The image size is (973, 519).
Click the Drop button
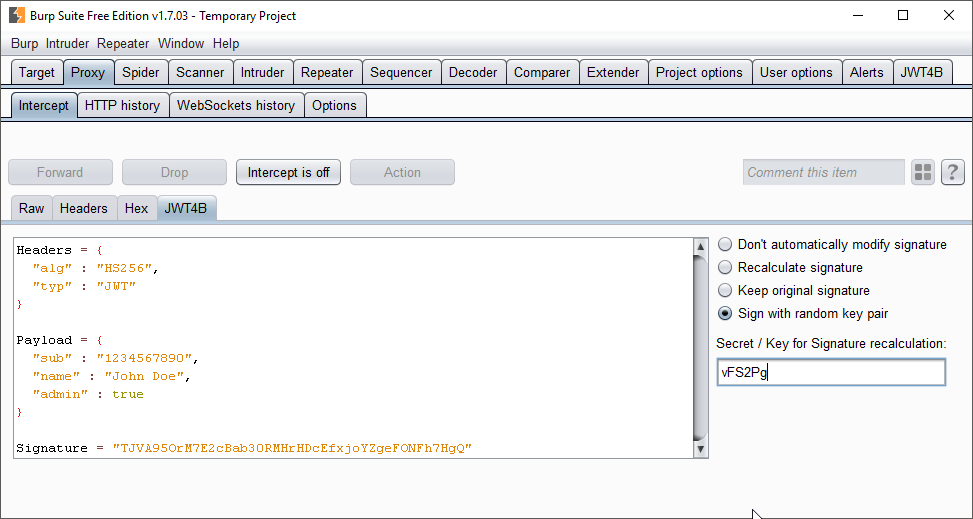[x=174, y=172]
